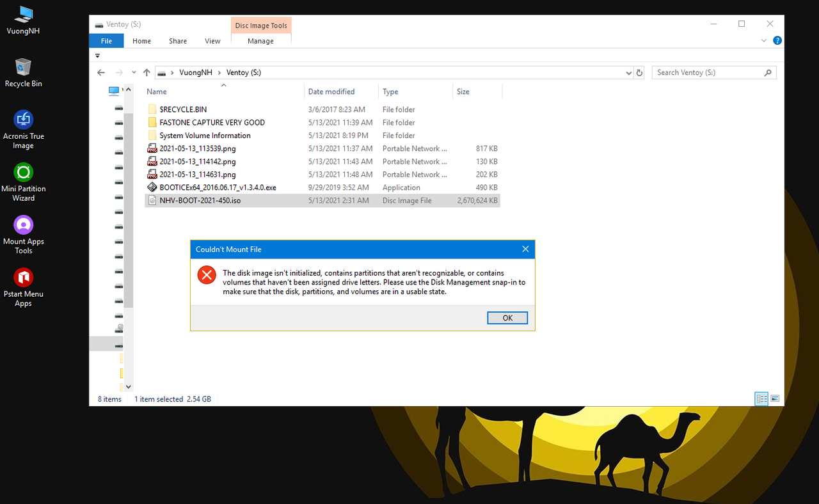The width and height of the screenshot is (819, 504).
Task: Click the red error icon in dialog
Action: [207, 276]
